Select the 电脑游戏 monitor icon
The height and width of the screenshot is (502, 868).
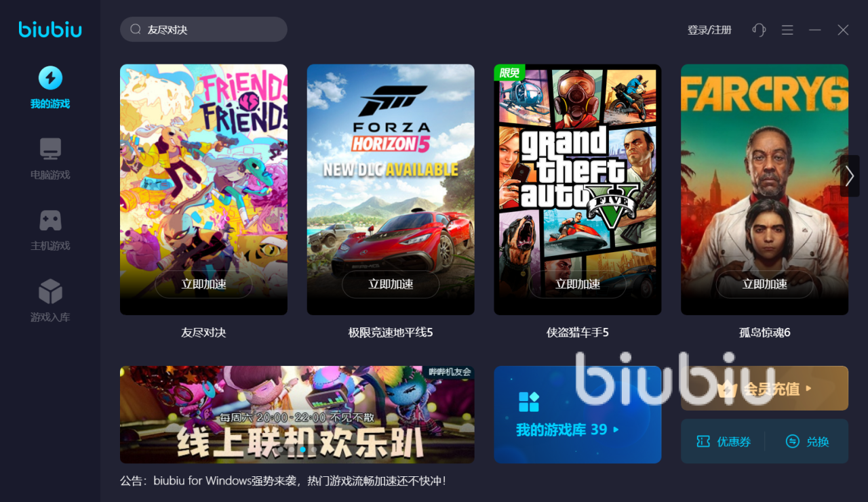click(x=50, y=148)
